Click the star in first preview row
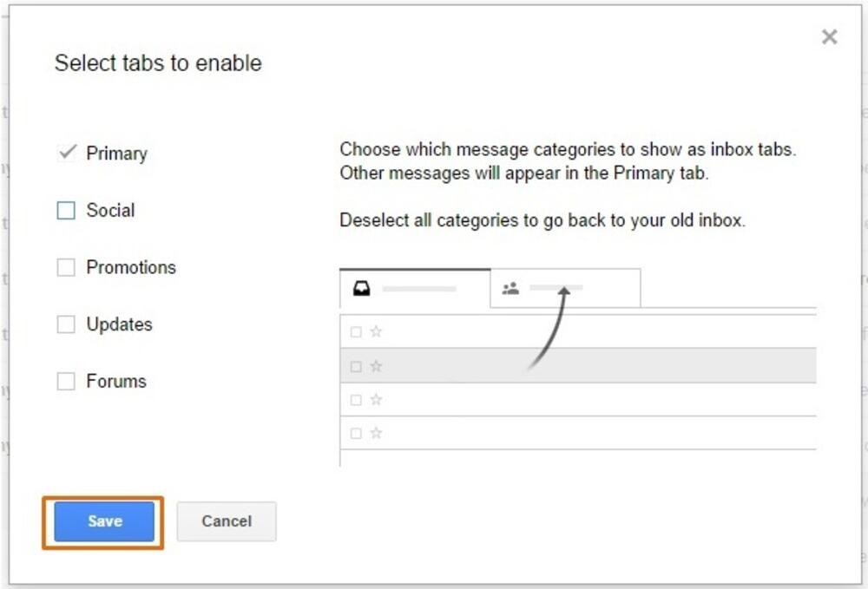The height and width of the screenshot is (589, 868). 376,331
